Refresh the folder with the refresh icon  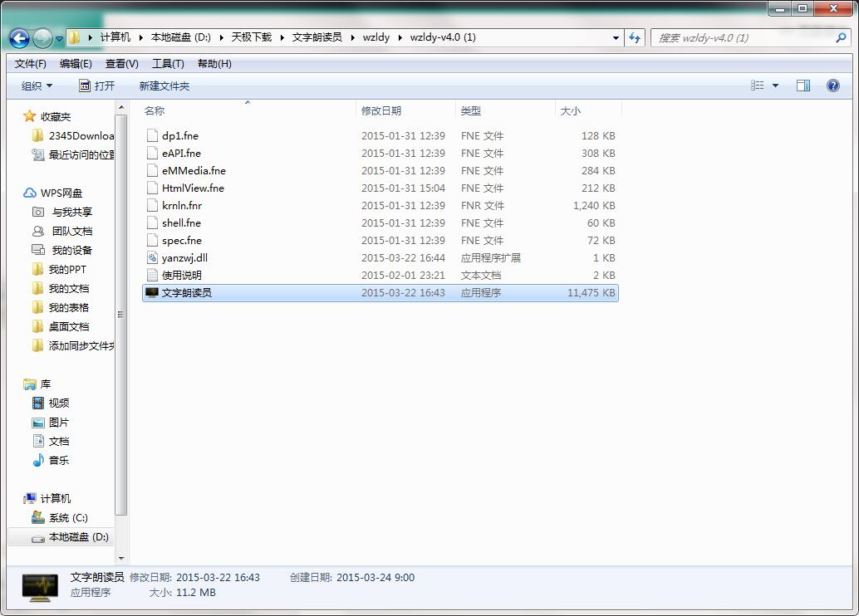635,38
